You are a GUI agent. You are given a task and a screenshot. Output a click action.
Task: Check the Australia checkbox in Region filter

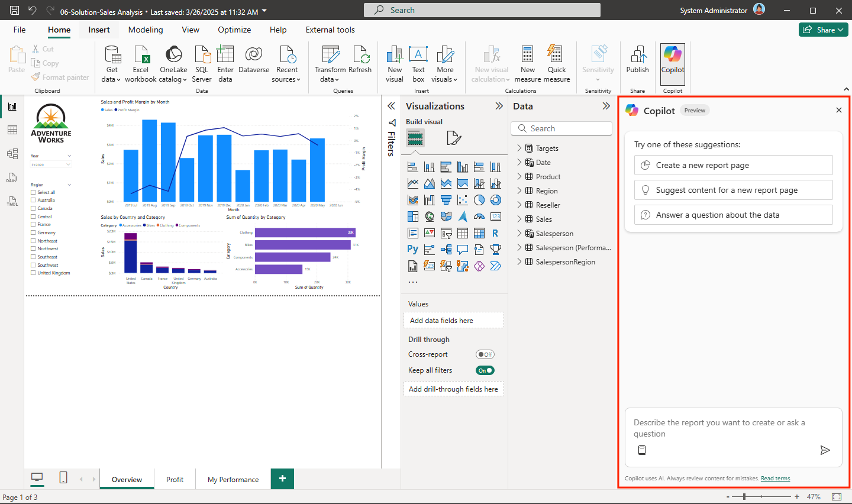34,200
